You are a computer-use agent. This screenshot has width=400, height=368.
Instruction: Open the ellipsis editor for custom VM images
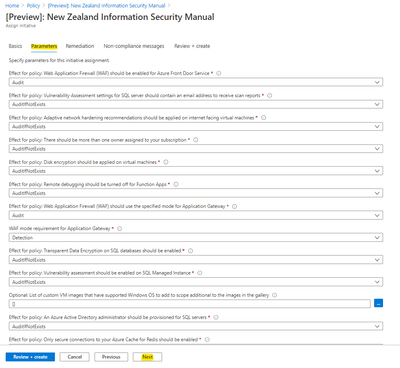(378, 303)
